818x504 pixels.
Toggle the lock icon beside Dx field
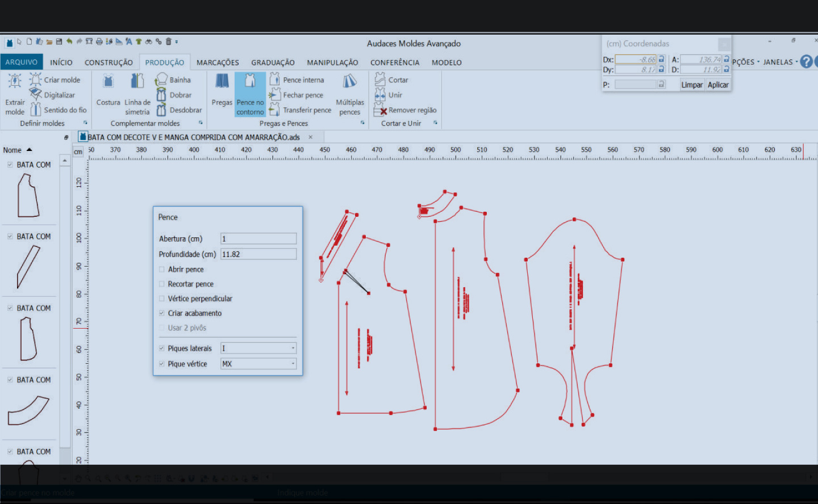coord(661,59)
